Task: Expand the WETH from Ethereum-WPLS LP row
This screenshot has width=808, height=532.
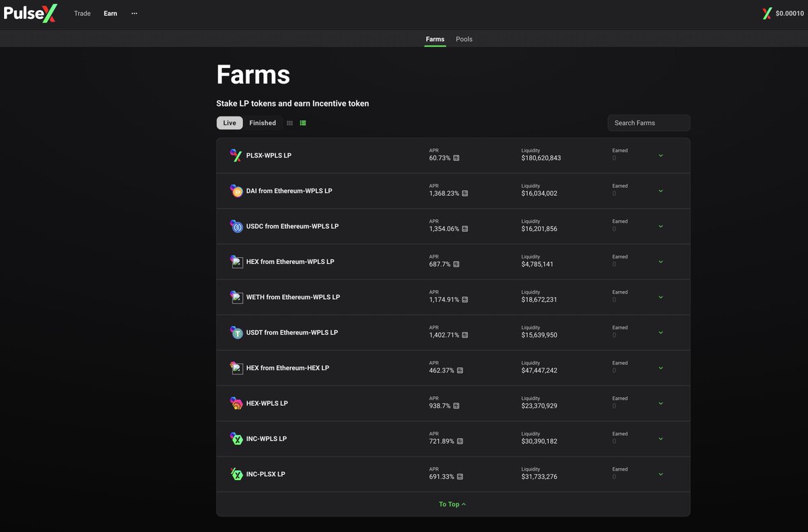Action: [x=661, y=297]
